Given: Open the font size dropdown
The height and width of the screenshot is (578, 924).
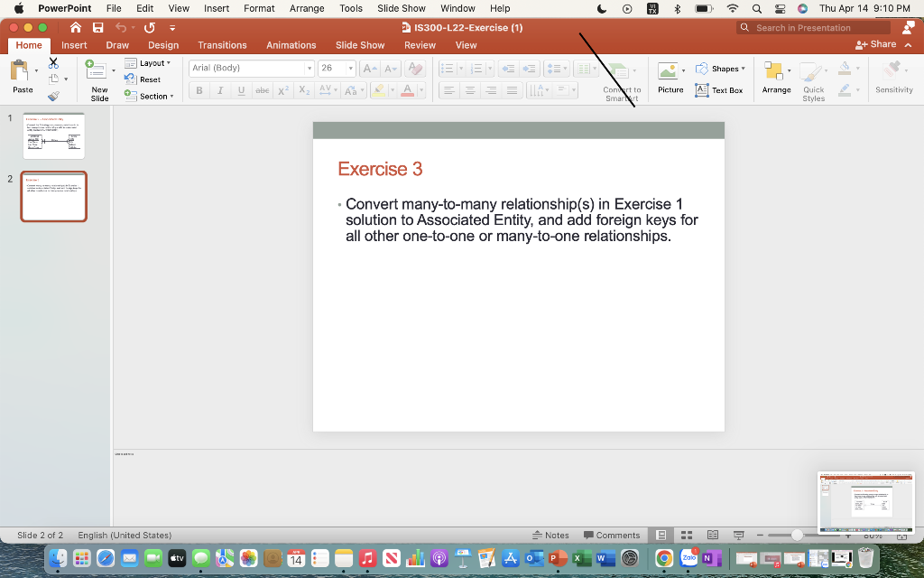Looking at the screenshot, I should 351,68.
